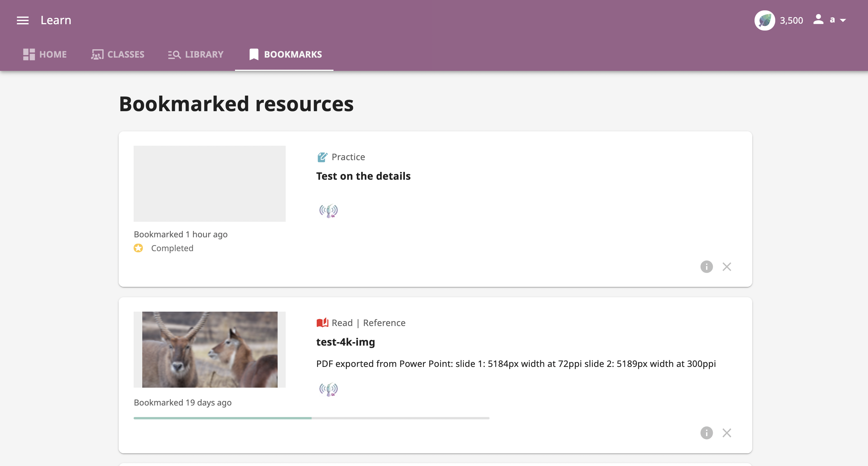Viewport: 868px width, 466px height.
Task: Click the Practice pencil icon
Action: [322, 157]
